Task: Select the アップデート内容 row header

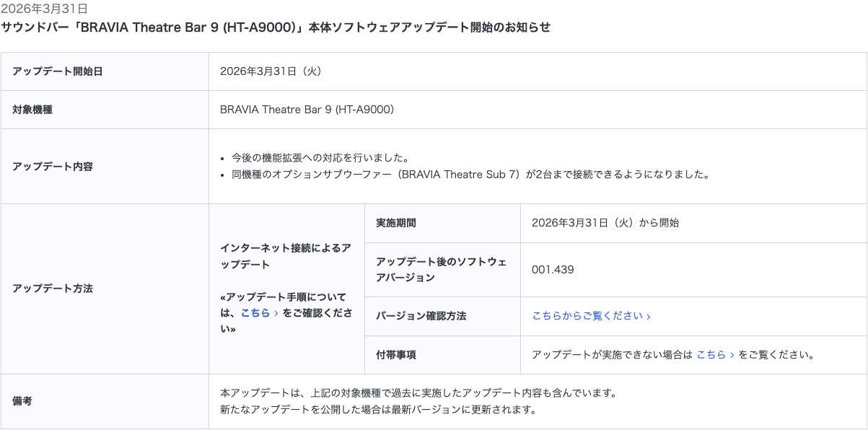Action: (x=53, y=167)
